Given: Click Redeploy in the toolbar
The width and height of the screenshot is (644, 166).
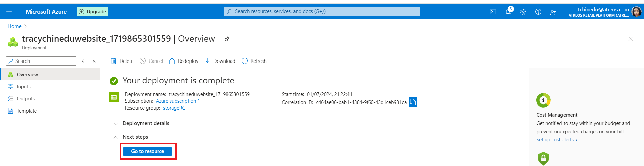Looking at the screenshot, I should point(184,61).
